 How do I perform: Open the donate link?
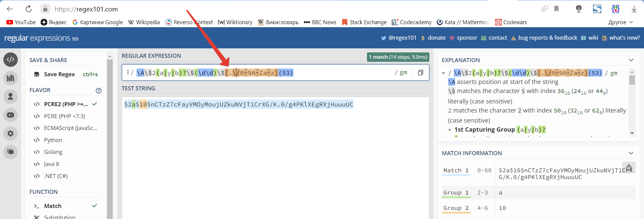coord(436,38)
